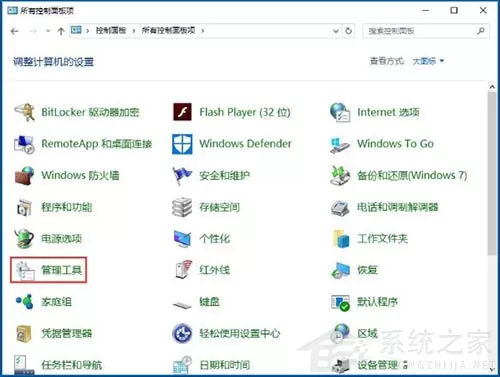Viewport: 500px width, 377px height.
Task: Click the Windows Defender shield icon
Action: (182, 144)
